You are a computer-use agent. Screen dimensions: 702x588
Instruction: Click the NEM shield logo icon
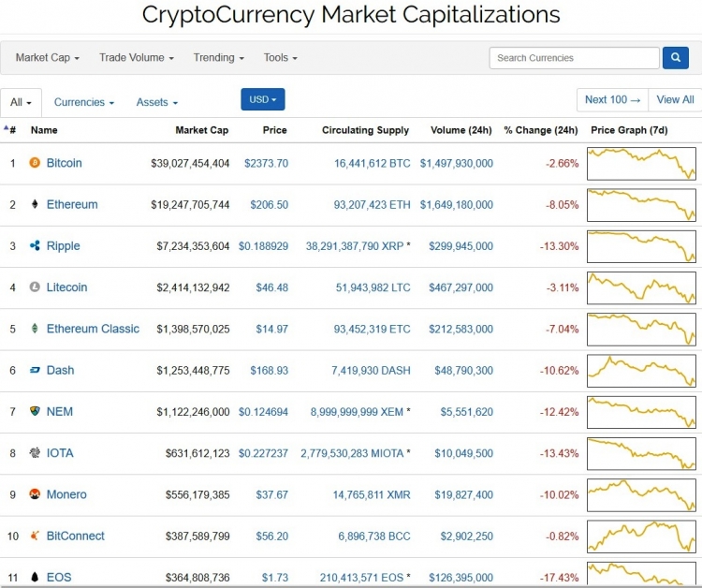coord(35,411)
